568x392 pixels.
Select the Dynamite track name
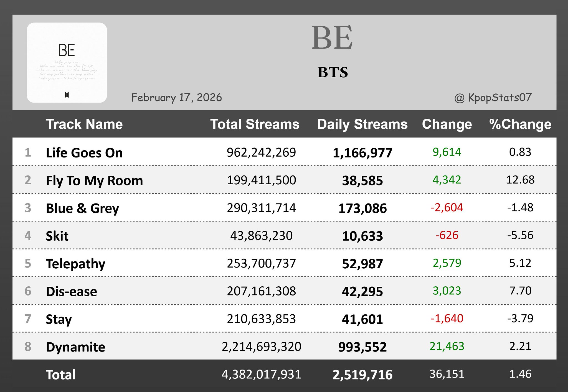point(75,347)
